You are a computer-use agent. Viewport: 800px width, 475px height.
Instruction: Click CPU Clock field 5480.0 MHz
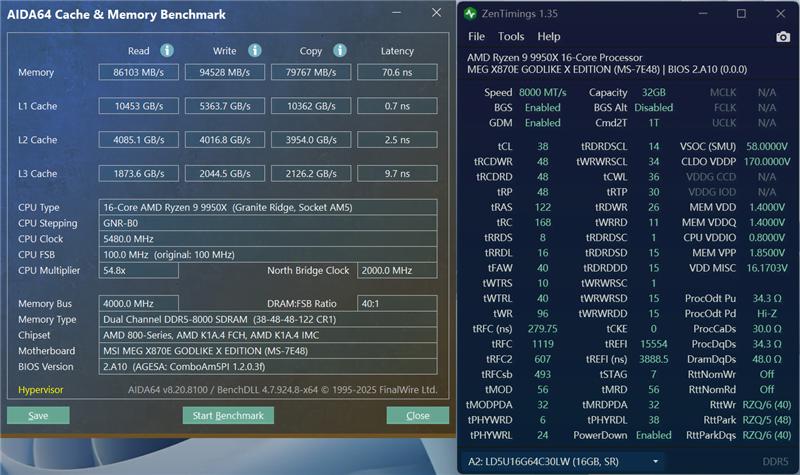coord(268,239)
